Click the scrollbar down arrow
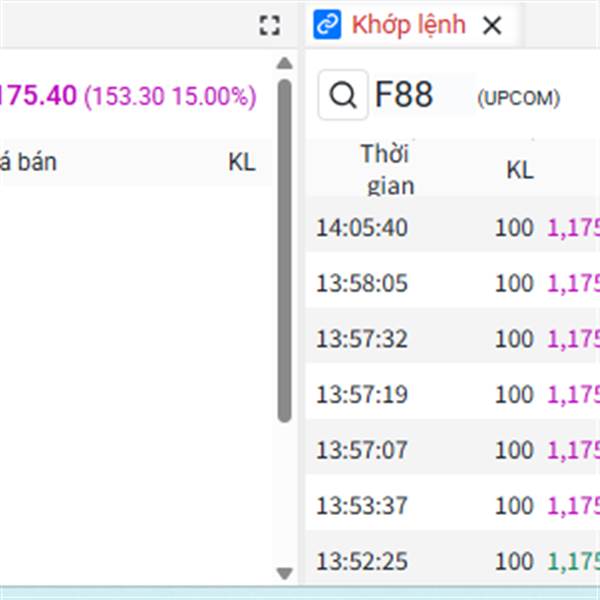Image resolution: width=600 pixels, height=600 pixels. pos(284,574)
